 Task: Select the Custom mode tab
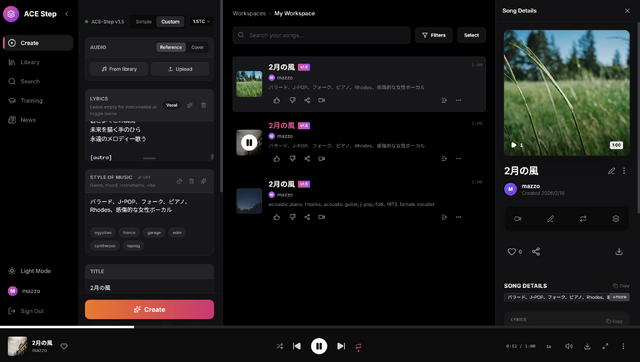pyautogui.click(x=170, y=22)
